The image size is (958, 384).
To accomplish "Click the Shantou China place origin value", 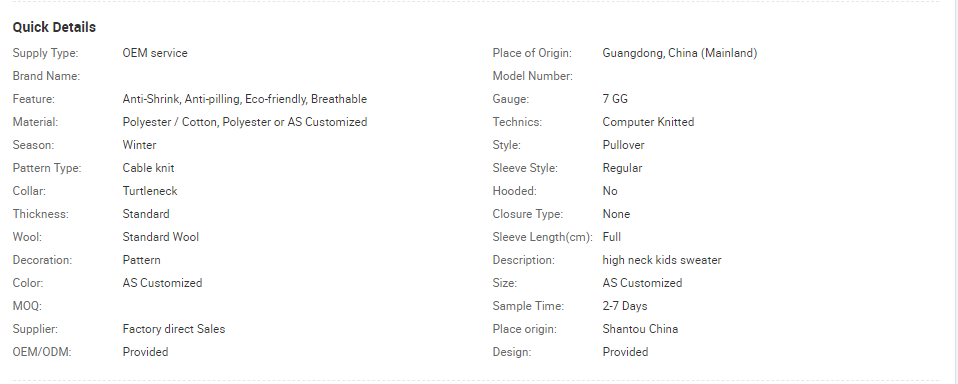I will (x=640, y=329).
